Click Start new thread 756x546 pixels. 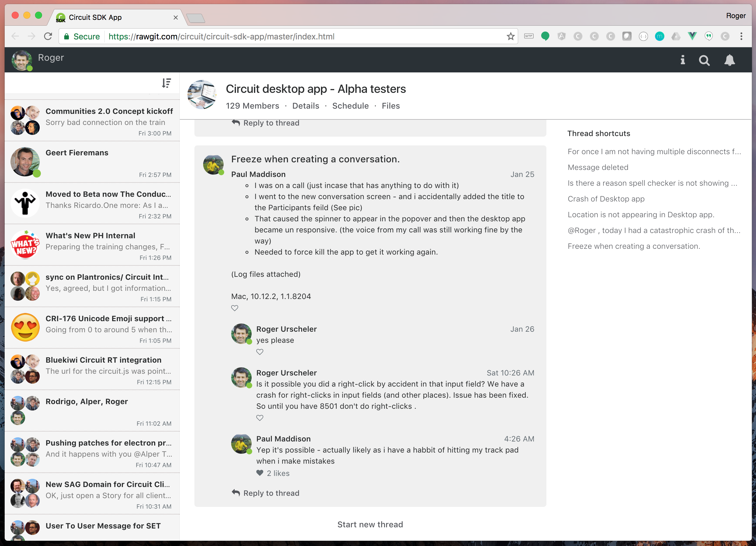pyautogui.click(x=370, y=524)
